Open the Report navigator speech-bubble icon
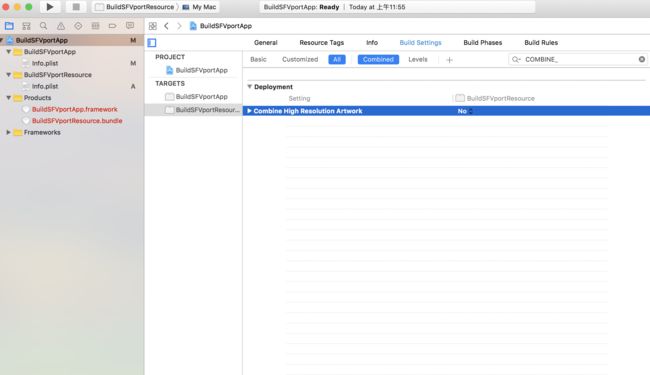The width and height of the screenshot is (650, 375). [x=130, y=26]
